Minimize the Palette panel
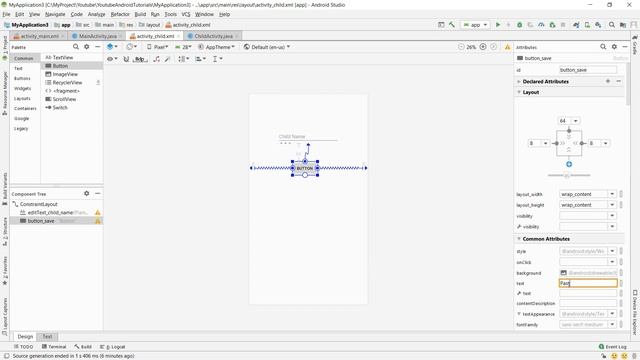This screenshot has height=360, width=640. tap(98, 47)
